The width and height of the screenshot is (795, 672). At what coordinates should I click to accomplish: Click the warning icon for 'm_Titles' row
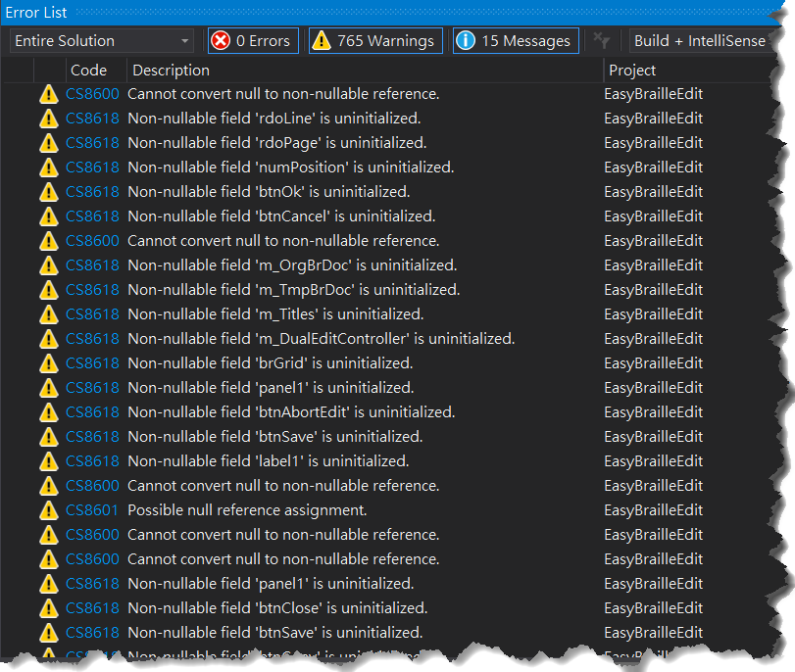pyautogui.click(x=49, y=314)
